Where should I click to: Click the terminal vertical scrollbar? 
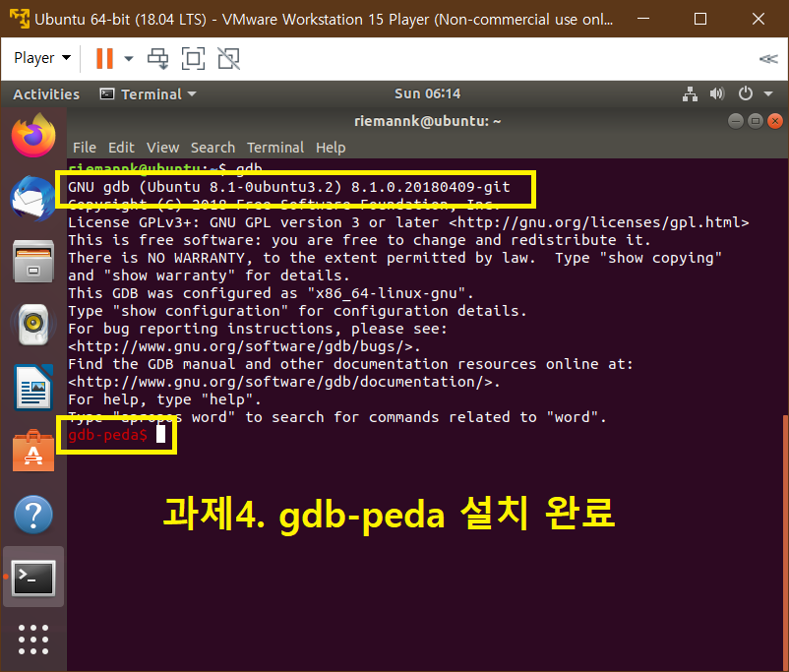(x=785, y=543)
